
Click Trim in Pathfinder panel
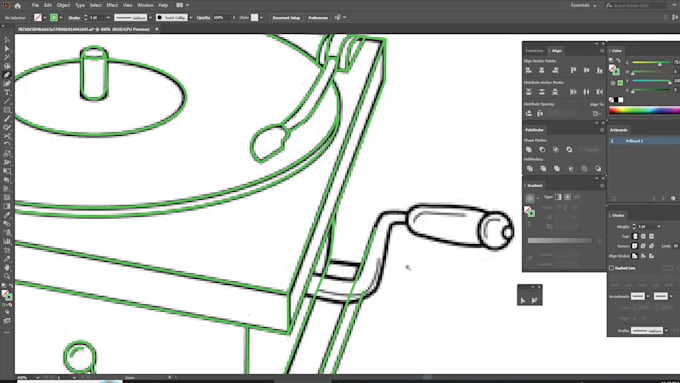pyautogui.click(x=543, y=168)
